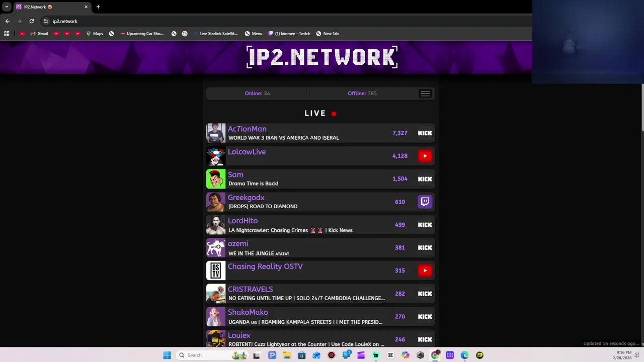Reload the ip2.network page

click(x=31, y=21)
